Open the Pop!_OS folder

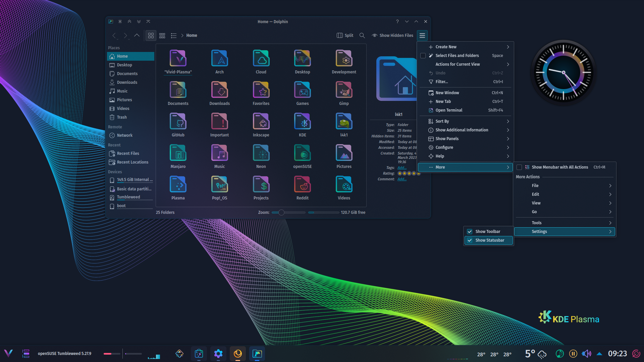point(220,188)
